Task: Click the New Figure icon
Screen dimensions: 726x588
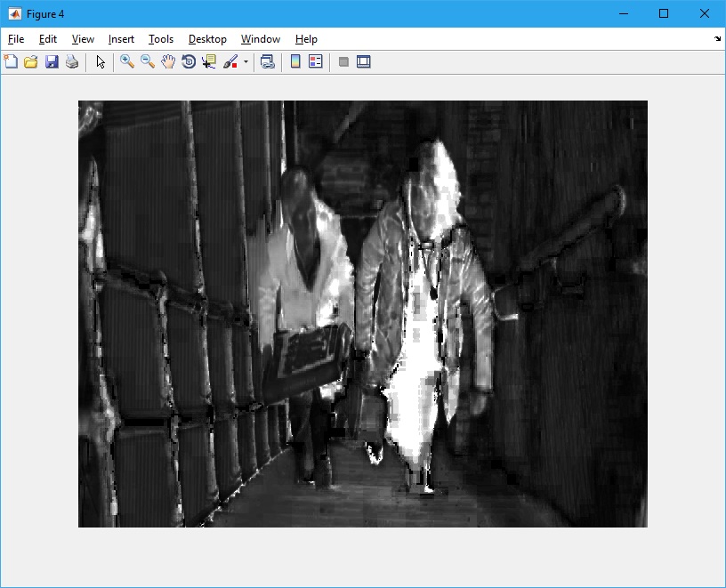Action: click(x=11, y=62)
